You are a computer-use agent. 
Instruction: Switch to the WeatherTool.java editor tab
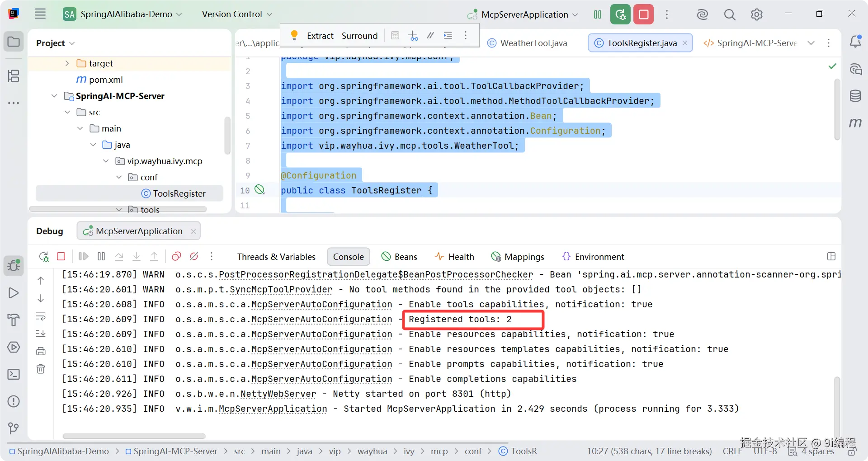528,43
